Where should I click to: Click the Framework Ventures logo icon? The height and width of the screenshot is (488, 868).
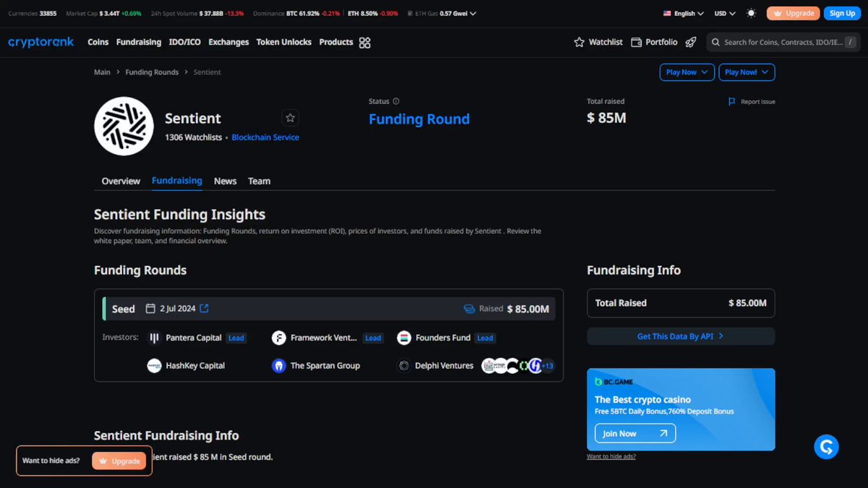point(278,338)
